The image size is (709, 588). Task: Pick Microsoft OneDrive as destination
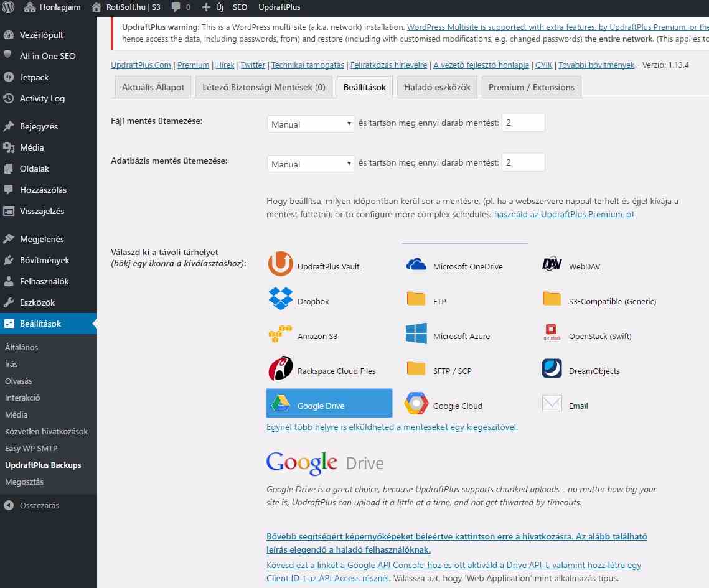pos(415,263)
